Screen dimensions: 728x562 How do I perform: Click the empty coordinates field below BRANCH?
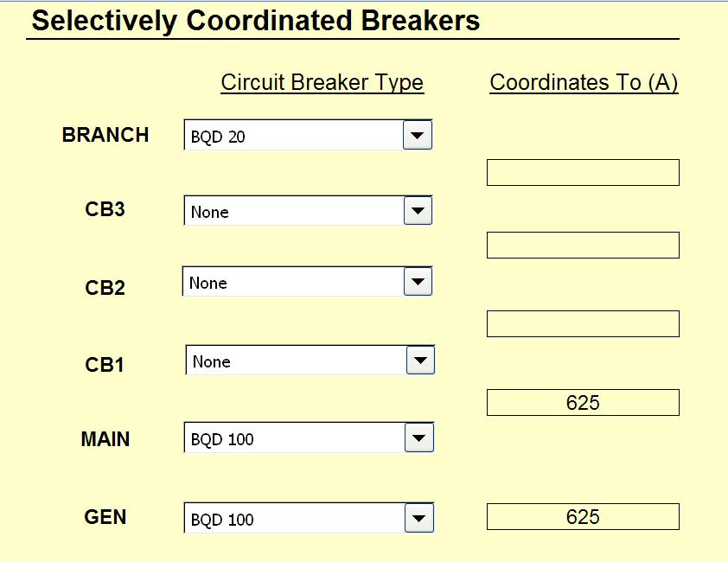point(583,172)
